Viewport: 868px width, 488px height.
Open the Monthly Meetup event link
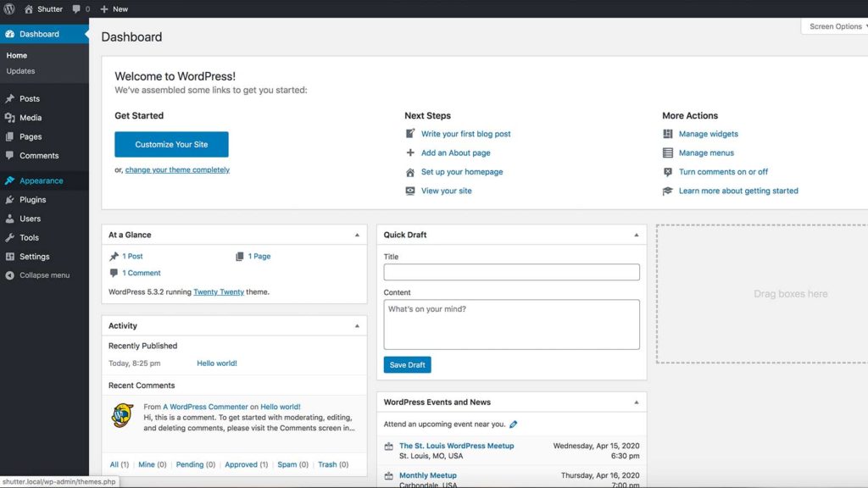[x=428, y=475]
